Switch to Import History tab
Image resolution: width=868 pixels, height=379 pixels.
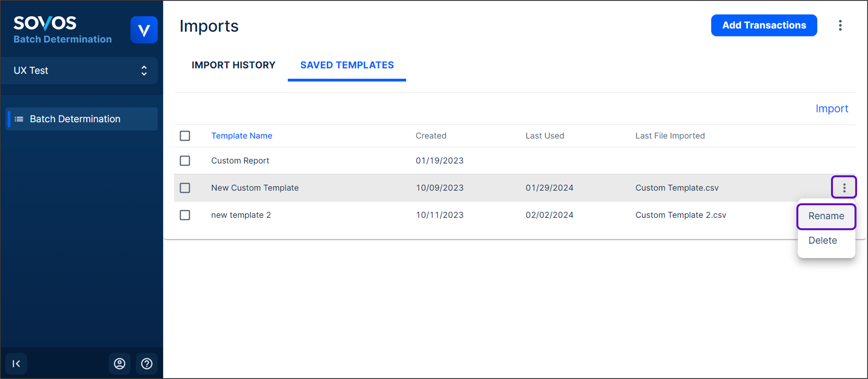tap(233, 65)
